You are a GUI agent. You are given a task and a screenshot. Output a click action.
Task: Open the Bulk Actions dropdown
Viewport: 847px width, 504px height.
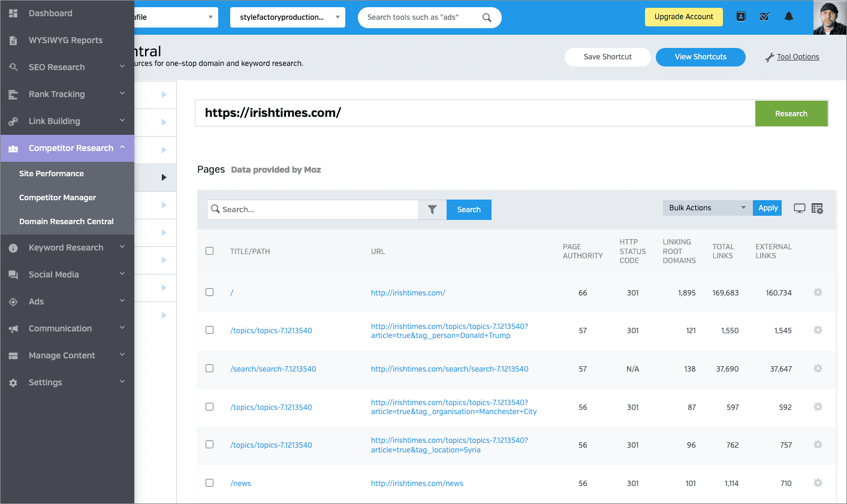pyautogui.click(x=706, y=207)
